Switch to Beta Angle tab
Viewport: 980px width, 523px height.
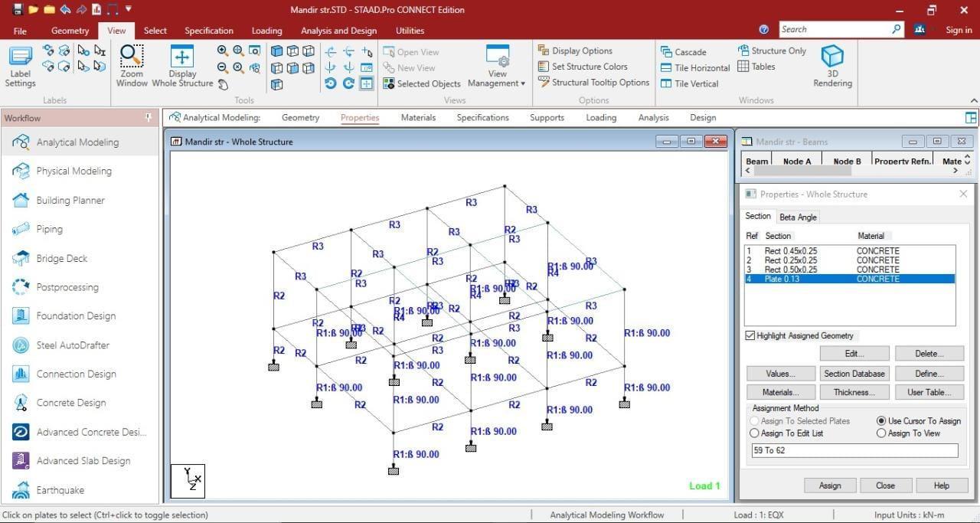(x=798, y=217)
